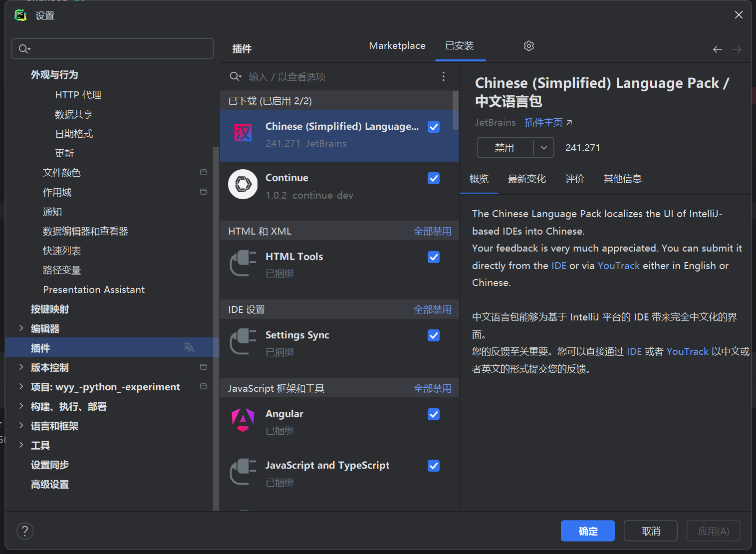Click the JavaScript and TypeScript plug icon
Image resolution: width=756 pixels, height=554 pixels.
click(x=243, y=472)
